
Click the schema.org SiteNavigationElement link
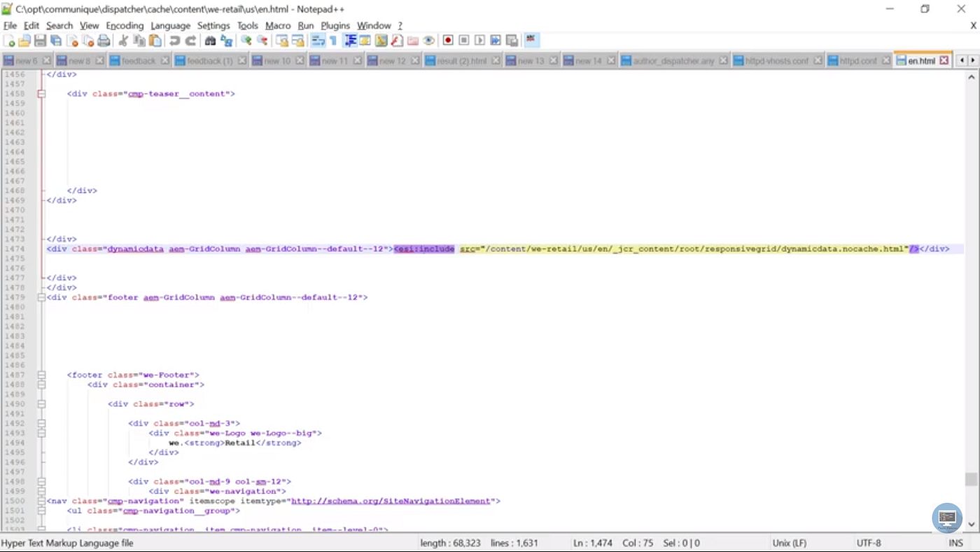coord(391,501)
